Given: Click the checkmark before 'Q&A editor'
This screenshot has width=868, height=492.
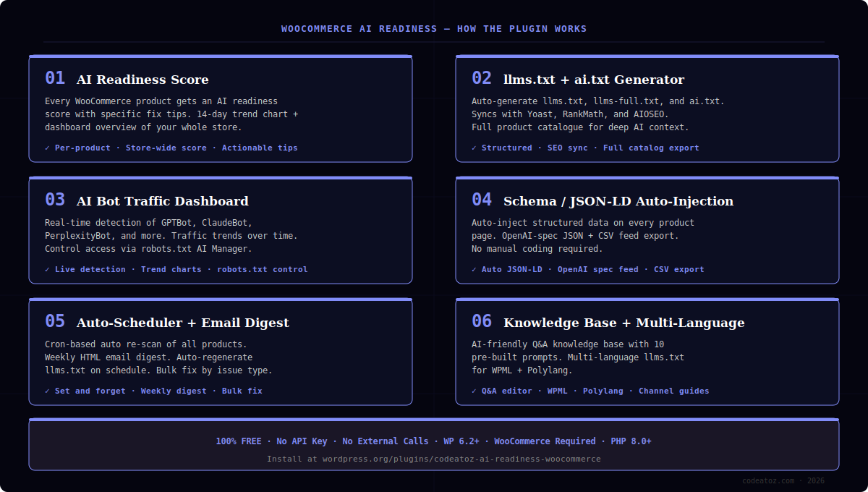Looking at the screenshot, I should point(475,391).
